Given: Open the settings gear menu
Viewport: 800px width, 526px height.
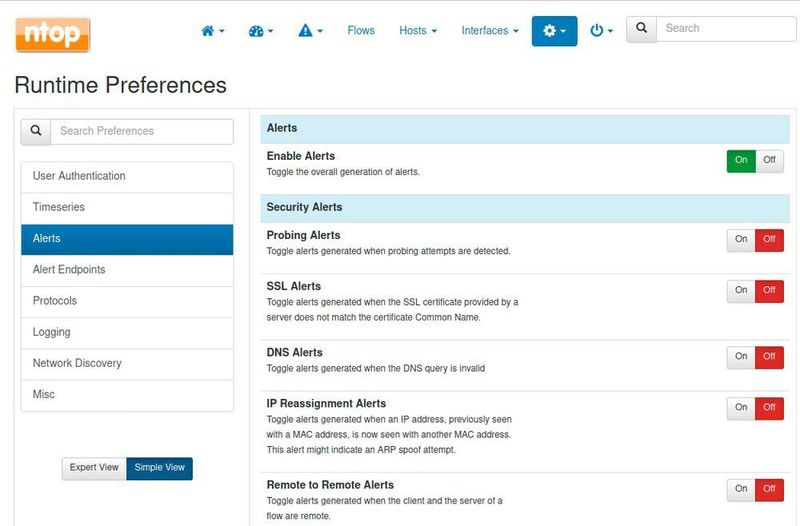Looking at the screenshot, I should 554,31.
